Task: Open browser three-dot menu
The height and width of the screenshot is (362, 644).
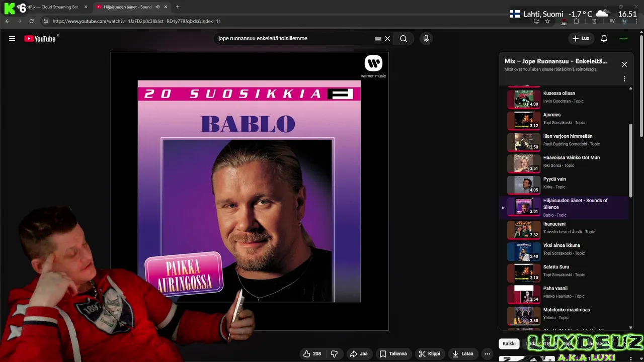Action: coord(637,21)
